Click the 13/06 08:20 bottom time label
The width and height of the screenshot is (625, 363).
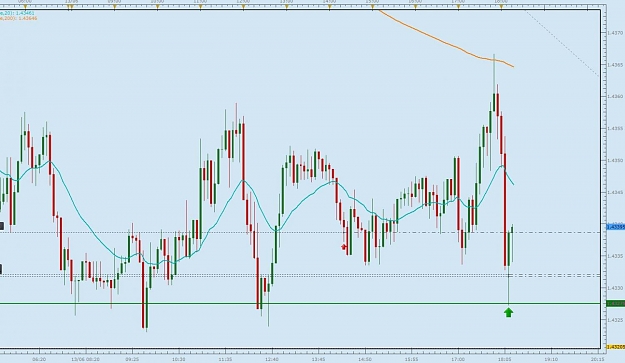[85, 359]
